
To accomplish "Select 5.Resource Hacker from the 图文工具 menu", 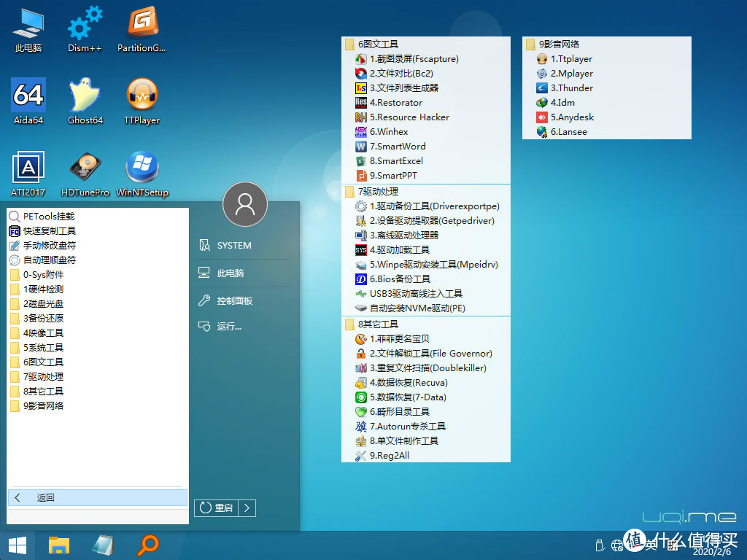I will pos(409,117).
